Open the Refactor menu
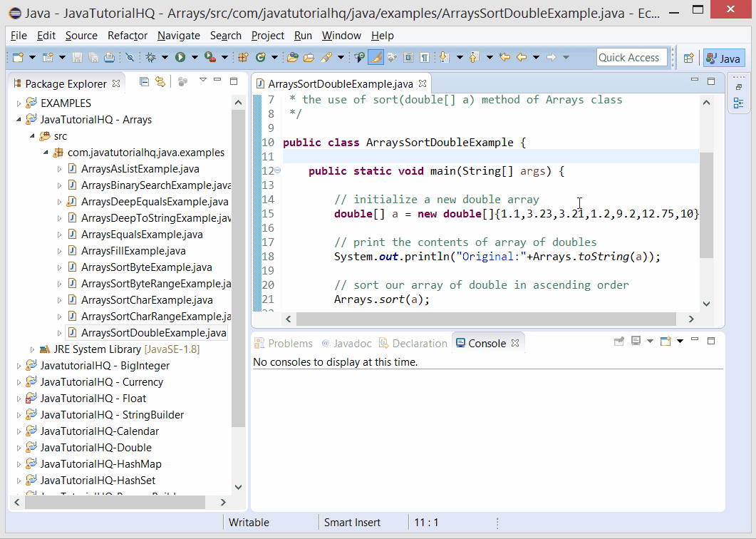 pyautogui.click(x=127, y=36)
